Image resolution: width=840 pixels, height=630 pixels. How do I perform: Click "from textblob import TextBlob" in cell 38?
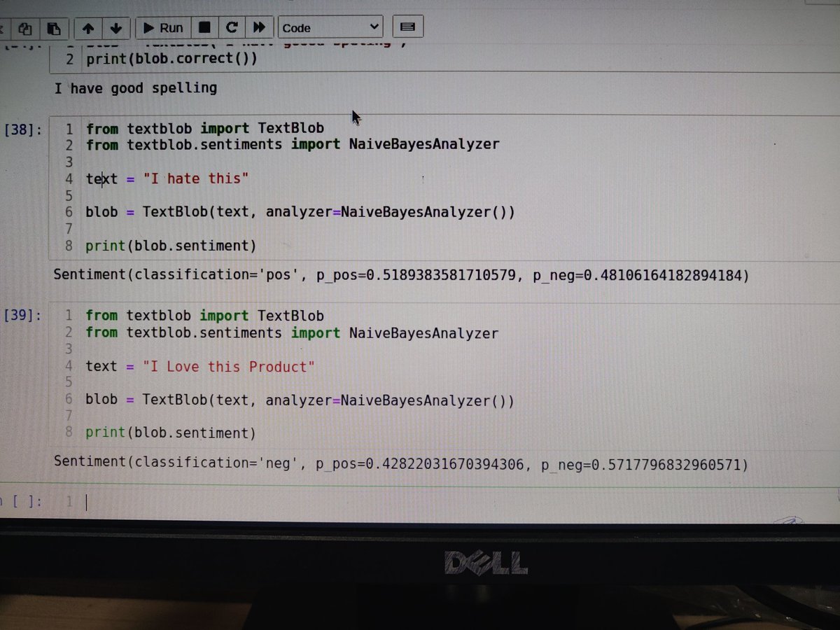point(204,129)
